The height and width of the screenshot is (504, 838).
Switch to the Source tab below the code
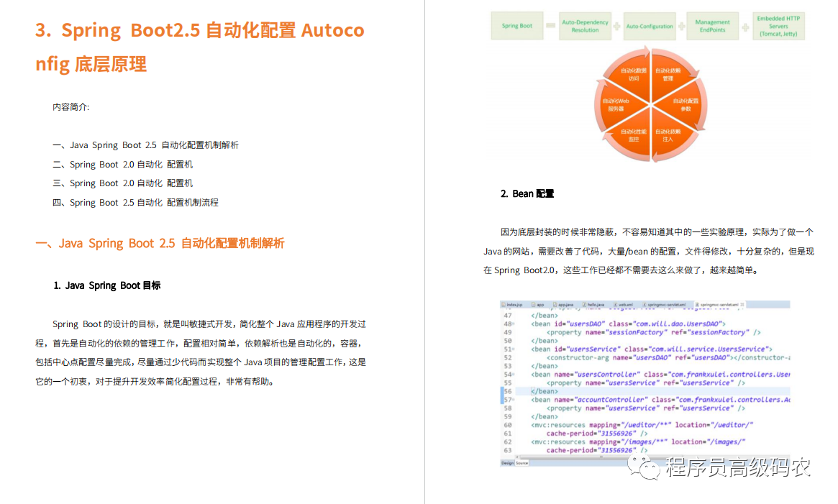(522, 463)
